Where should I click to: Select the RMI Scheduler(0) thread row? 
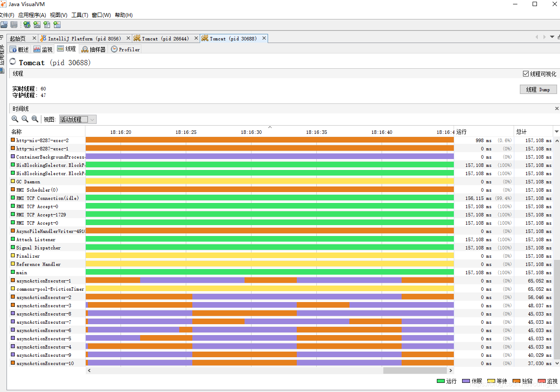[x=281, y=189]
